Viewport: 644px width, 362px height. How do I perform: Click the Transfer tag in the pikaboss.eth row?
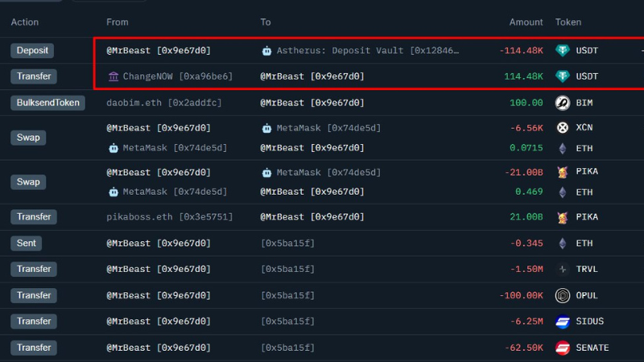[x=34, y=216]
